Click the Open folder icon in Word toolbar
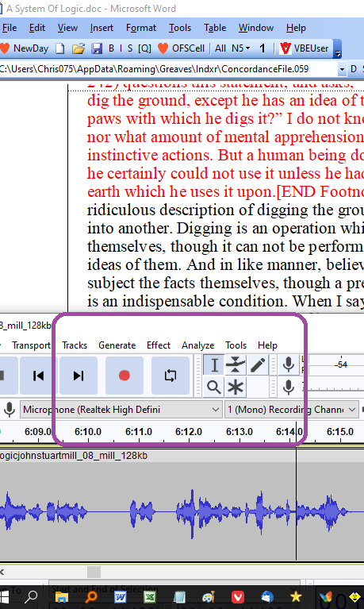The image size is (364, 609). [x=79, y=48]
